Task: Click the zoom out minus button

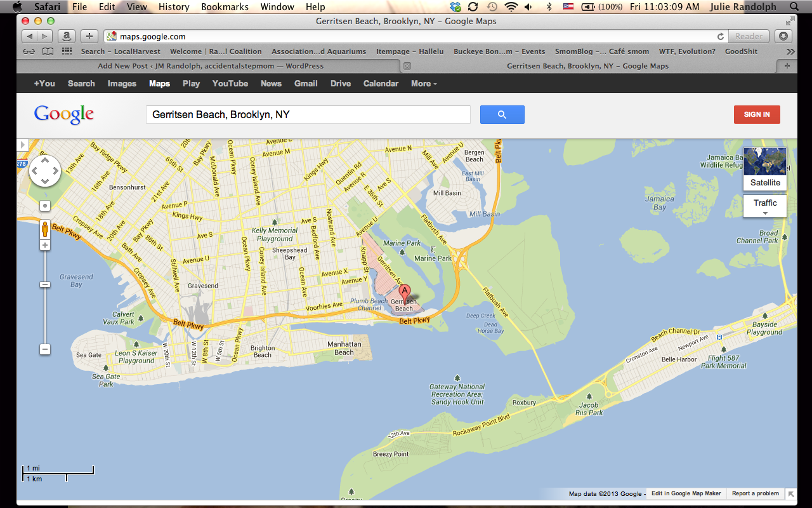Action: tap(45, 349)
